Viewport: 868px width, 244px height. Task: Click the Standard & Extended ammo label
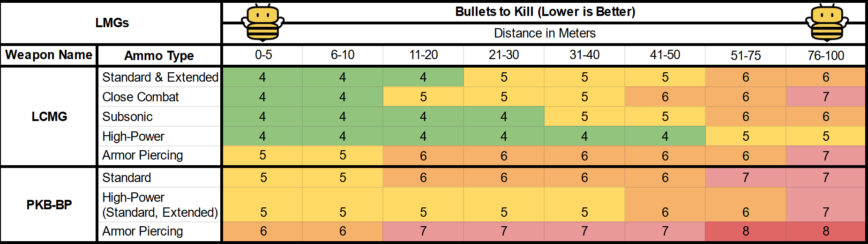pyautogui.click(x=160, y=77)
